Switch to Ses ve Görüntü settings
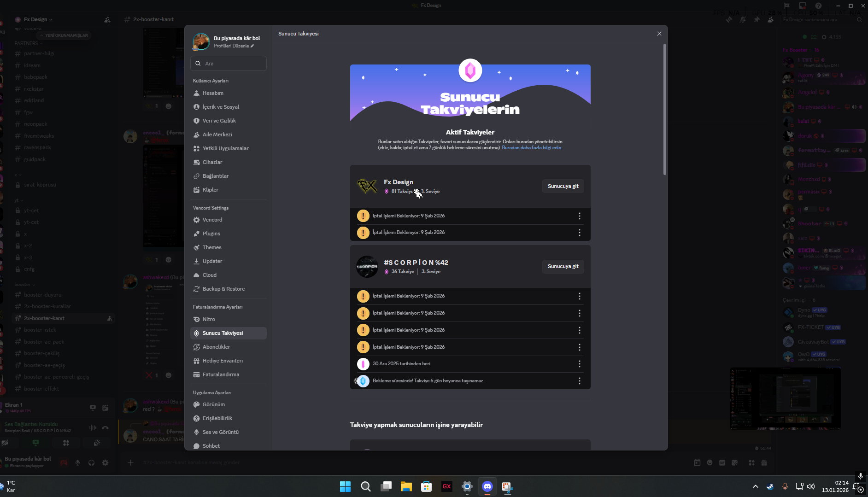 click(229, 432)
